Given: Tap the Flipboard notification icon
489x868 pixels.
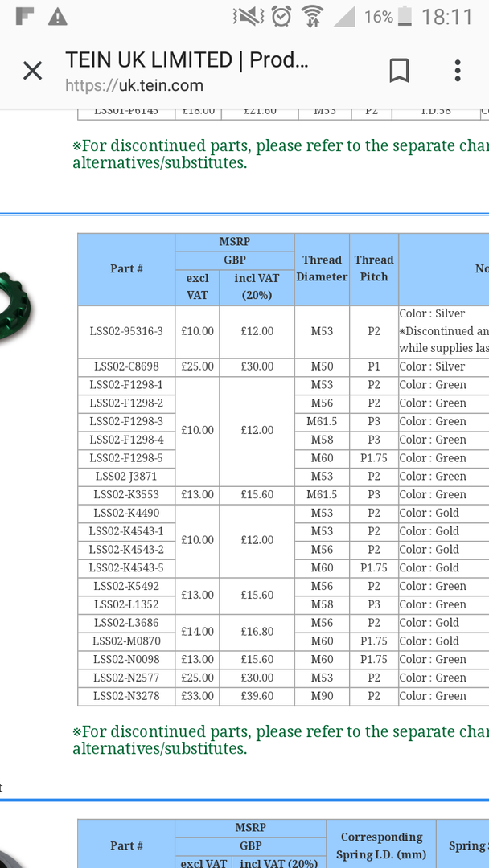Looking at the screenshot, I should (25, 17).
